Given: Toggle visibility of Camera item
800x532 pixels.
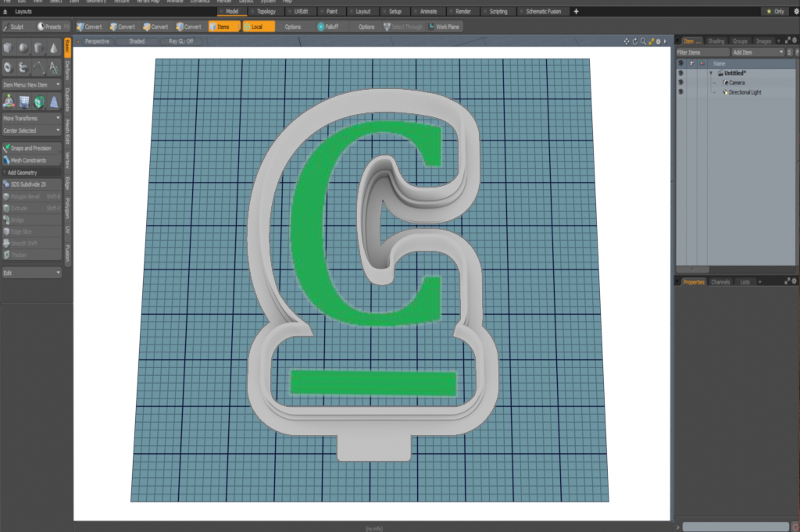Looking at the screenshot, I should pos(680,83).
